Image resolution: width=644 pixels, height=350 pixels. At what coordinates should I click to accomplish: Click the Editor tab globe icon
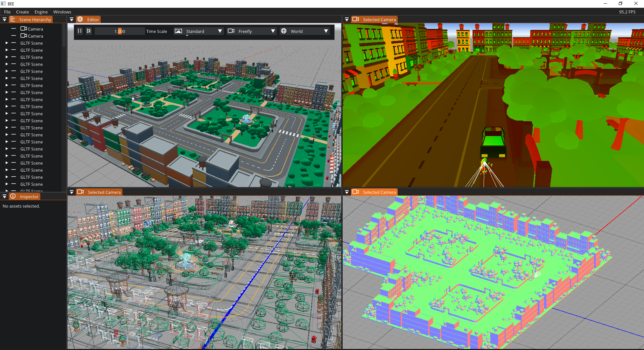tap(80, 19)
